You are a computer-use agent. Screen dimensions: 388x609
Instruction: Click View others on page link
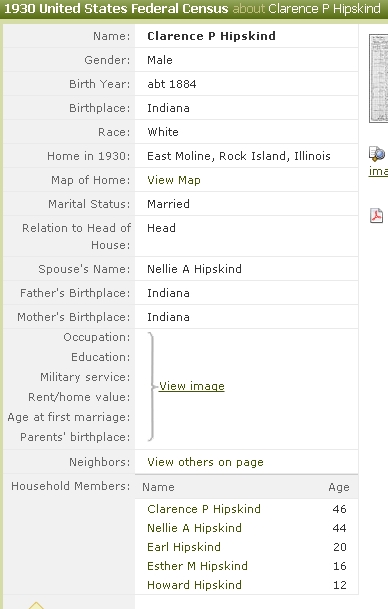pos(205,462)
